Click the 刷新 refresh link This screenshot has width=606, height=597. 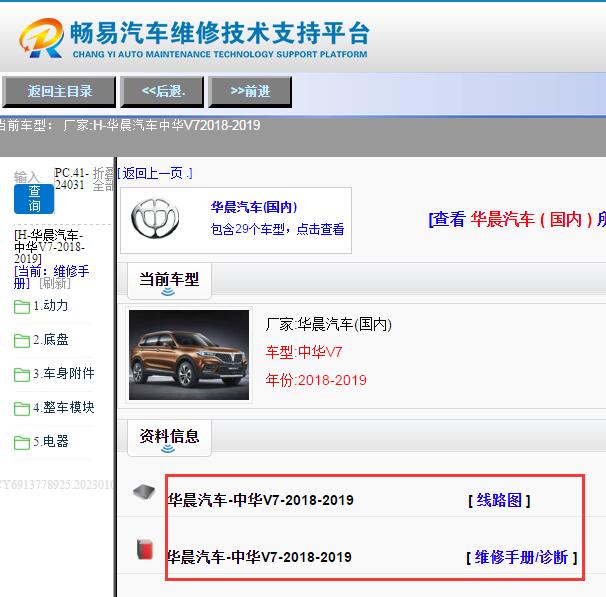coord(55,284)
